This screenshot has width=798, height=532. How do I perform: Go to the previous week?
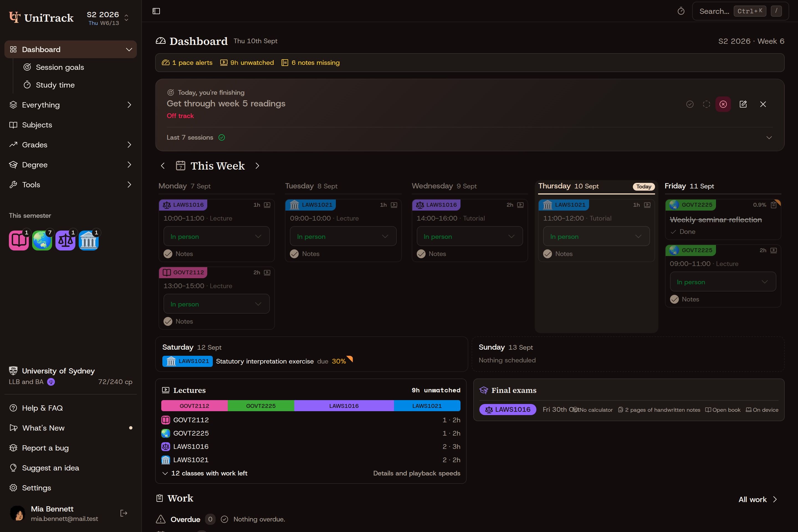[x=163, y=166]
